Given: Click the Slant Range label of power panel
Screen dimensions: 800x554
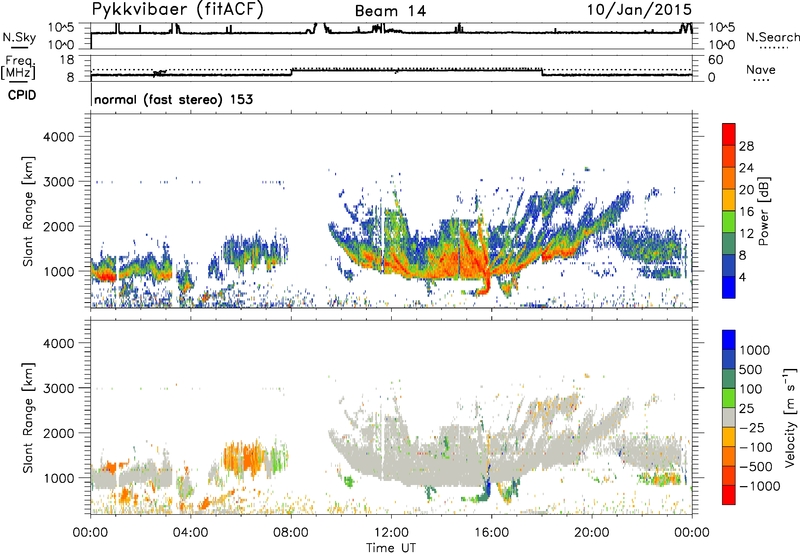Looking at the screenshot, I should click(x=28, y=211).
